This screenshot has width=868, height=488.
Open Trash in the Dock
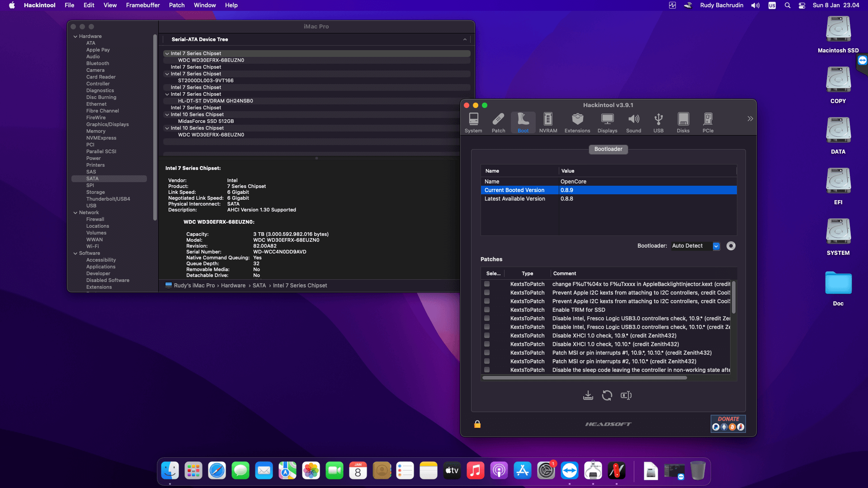pos(698,471)
